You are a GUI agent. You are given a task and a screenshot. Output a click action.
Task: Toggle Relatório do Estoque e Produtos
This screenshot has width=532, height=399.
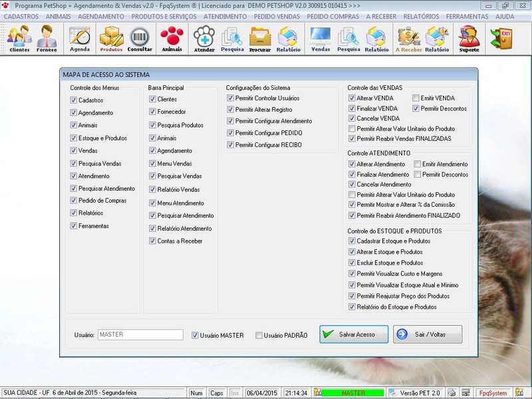click(352, 307)
